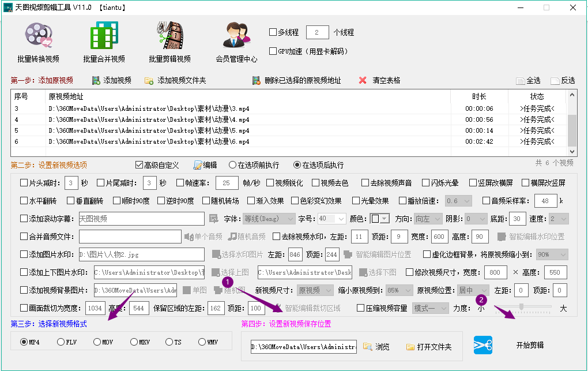Uncheck the 高级自定义 checkbox
This screenshot has height=371, width=588.
(139, 165)
